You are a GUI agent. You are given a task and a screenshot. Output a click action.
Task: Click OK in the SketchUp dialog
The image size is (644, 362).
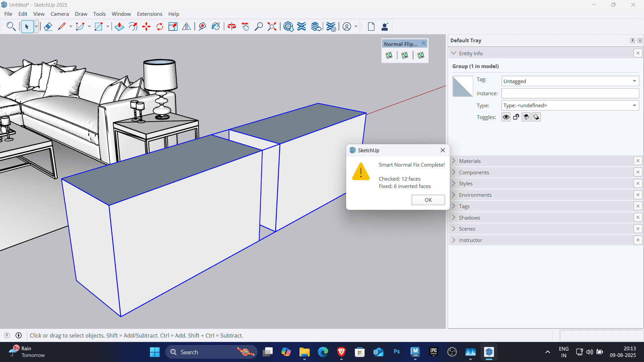428,200
